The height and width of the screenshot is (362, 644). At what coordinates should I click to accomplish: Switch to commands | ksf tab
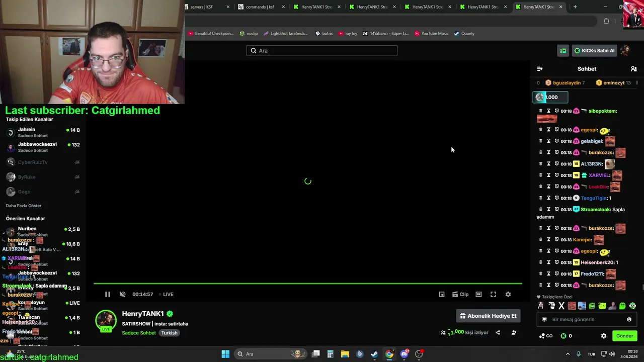tap(260, 7)
